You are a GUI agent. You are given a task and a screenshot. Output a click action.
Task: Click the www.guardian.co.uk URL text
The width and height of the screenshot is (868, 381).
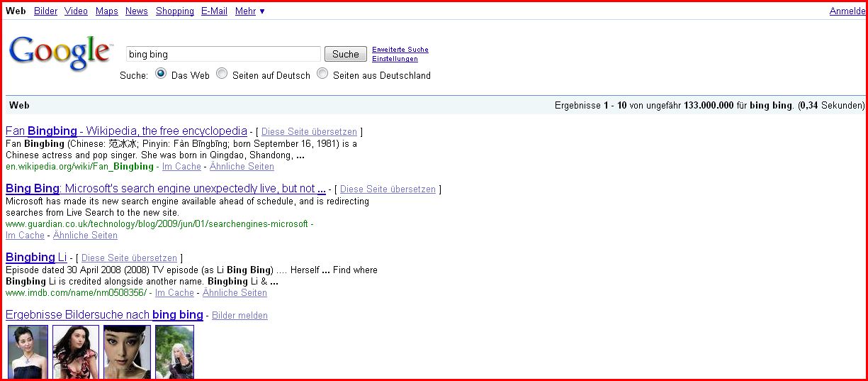(157, 224)
